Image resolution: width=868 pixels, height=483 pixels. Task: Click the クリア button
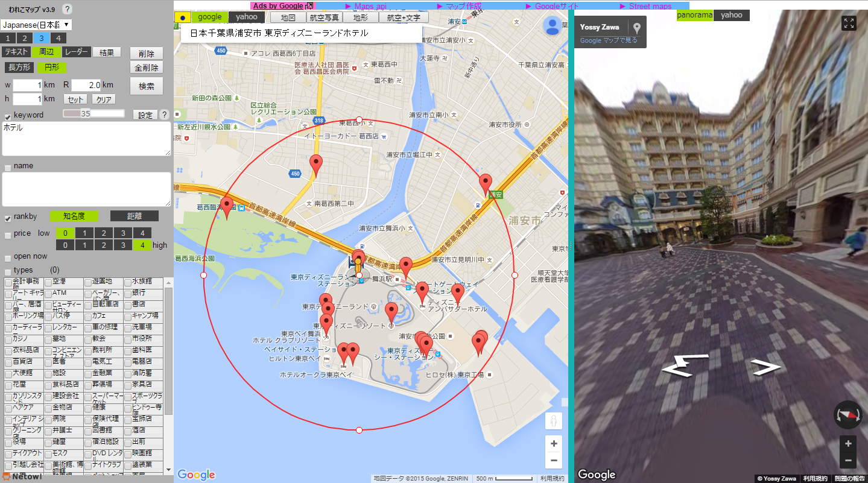click(x=104, y=99)
